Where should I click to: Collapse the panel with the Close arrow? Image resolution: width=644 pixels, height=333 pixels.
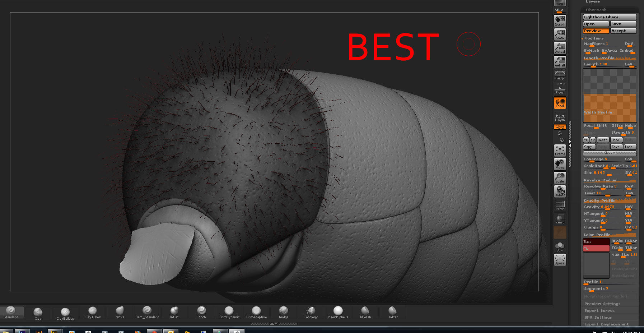coord(609,153)
